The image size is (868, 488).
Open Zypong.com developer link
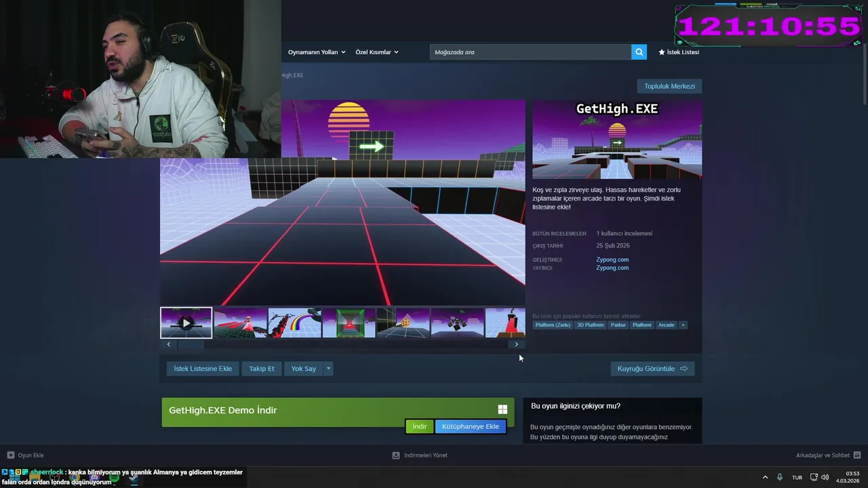pos(612,260)
